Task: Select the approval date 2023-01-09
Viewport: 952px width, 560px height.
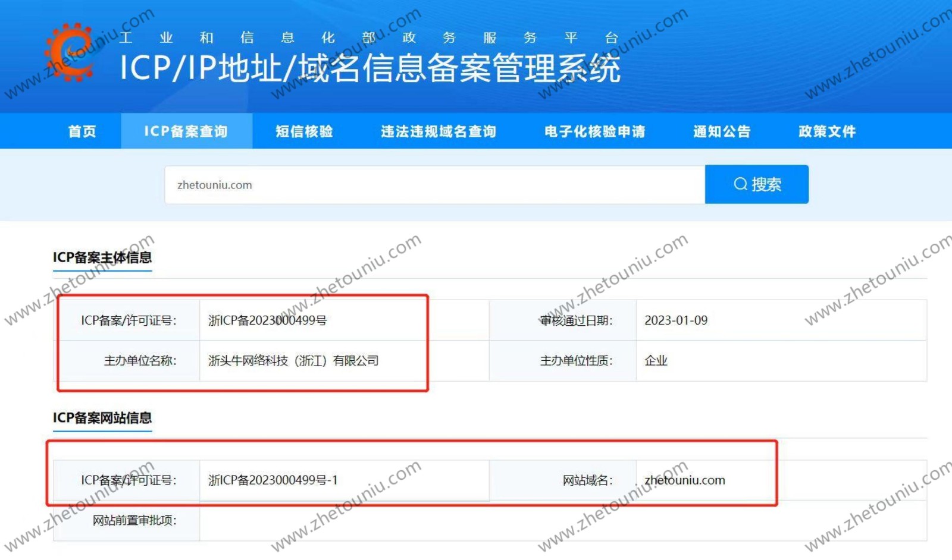Action: tap(676, 320)
